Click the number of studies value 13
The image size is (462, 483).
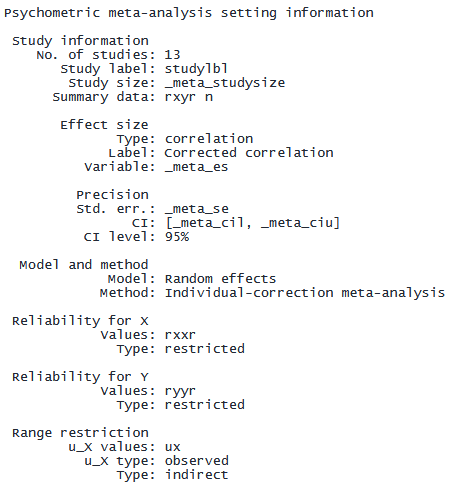pos(172,55)
